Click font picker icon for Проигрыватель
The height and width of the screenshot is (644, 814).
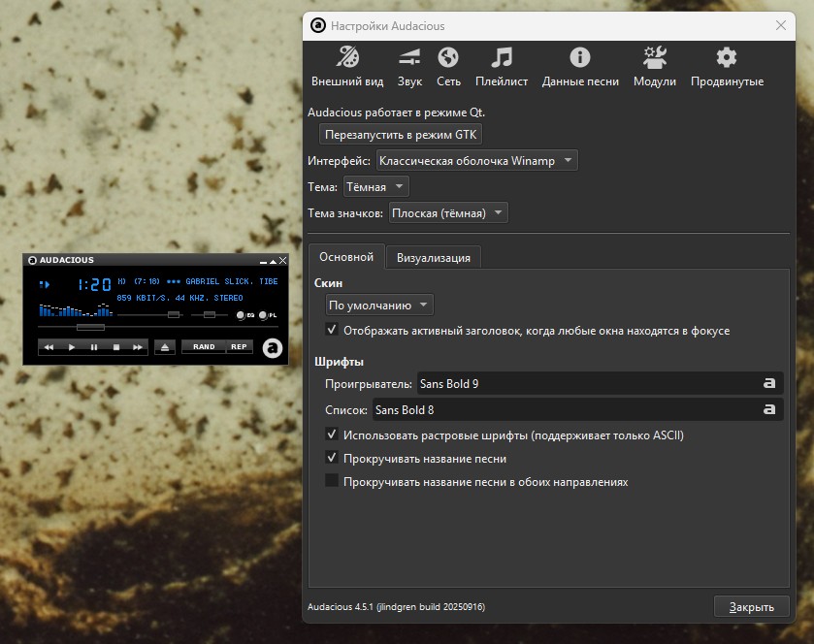[769, 384]
